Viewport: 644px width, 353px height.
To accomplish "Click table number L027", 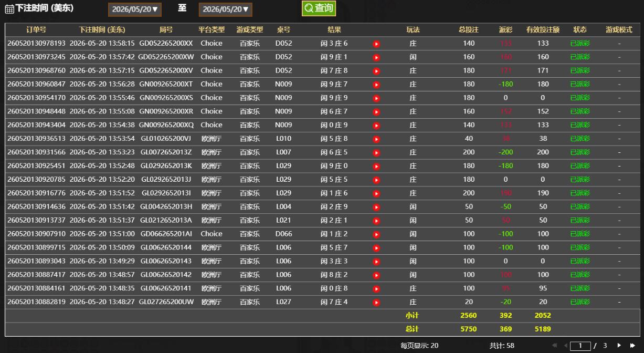I will pyautogui.click(x=283, y=302).
